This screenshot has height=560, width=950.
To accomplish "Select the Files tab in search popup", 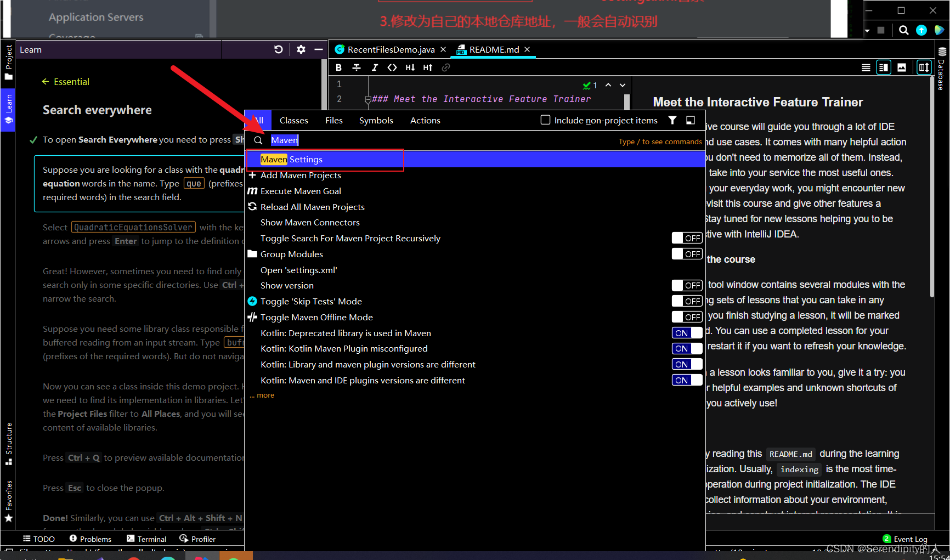I will 334,120.
